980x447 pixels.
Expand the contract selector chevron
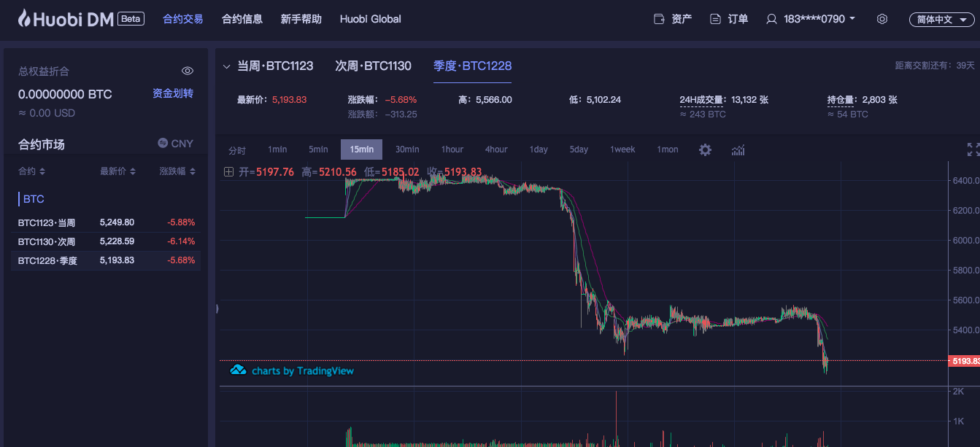point(226,66)
